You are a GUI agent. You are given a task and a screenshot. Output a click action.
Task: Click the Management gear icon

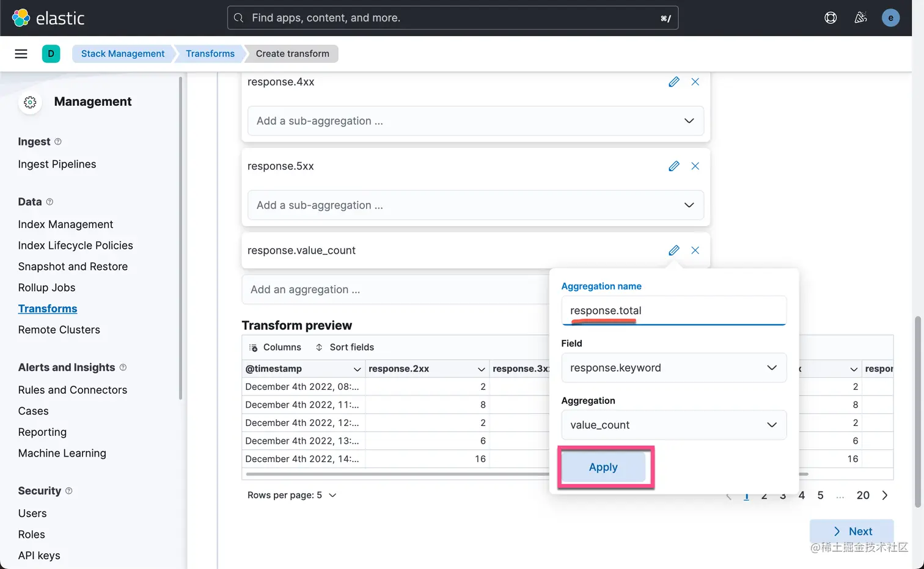pyautogui.click(x=30, y=102)
